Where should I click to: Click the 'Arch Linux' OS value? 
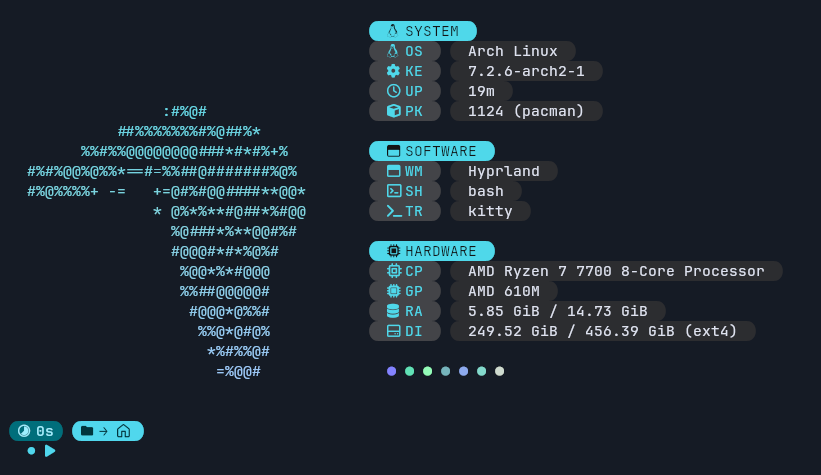tap(513, 51)
